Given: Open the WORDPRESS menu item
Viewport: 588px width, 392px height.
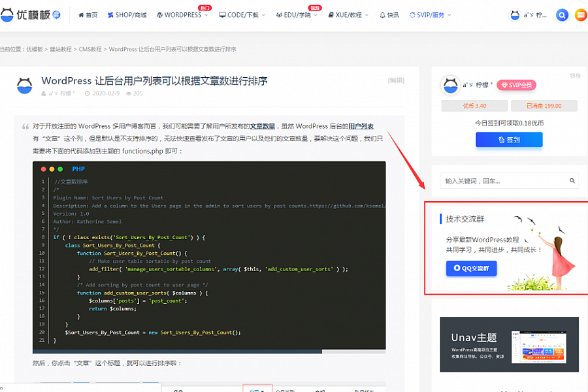Looking at the screenshot, I should 179,15.
